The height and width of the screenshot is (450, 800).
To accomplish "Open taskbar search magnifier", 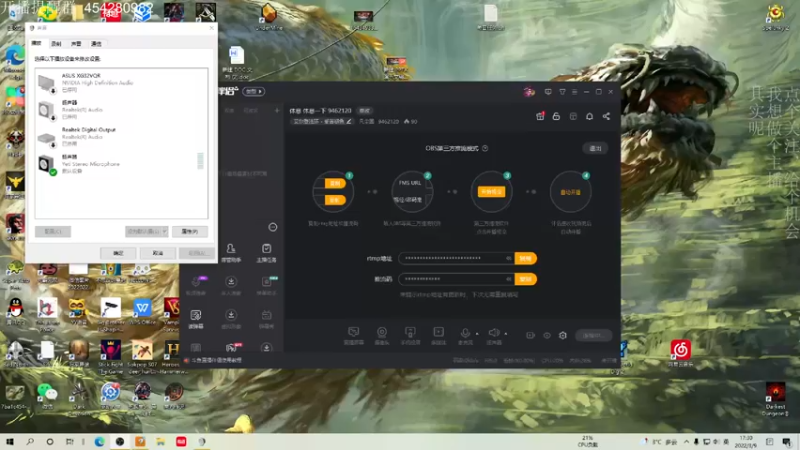I will pos(30,441).
